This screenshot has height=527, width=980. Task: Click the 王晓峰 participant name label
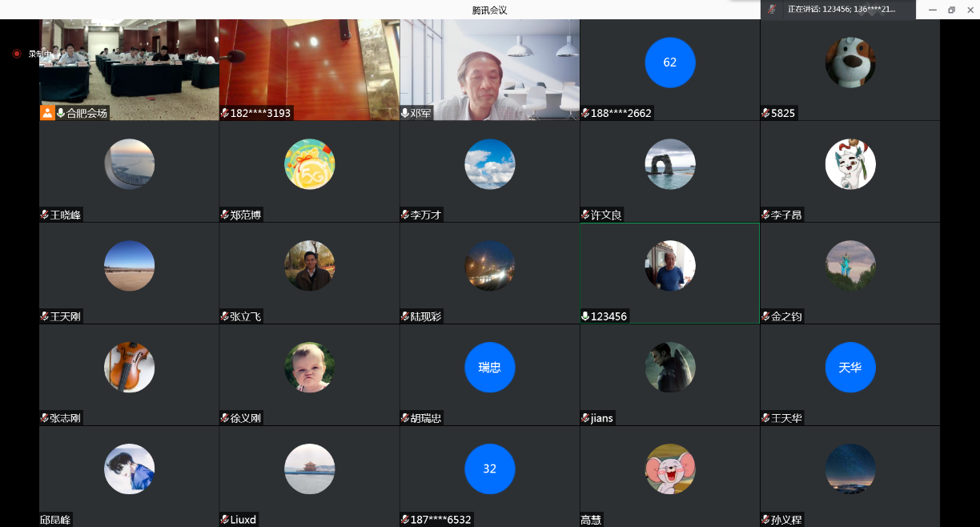[x=65, y=215]
